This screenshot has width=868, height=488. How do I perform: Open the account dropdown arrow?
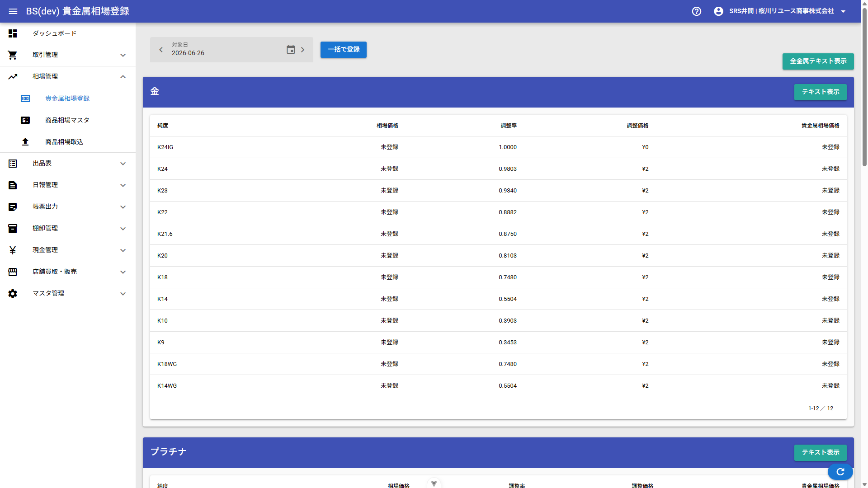[843, 11]
